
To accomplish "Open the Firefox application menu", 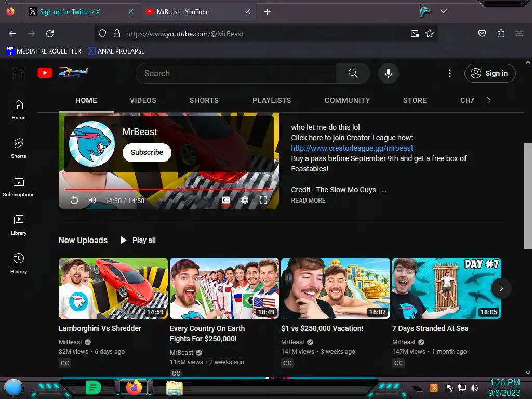I will [520, 33].
